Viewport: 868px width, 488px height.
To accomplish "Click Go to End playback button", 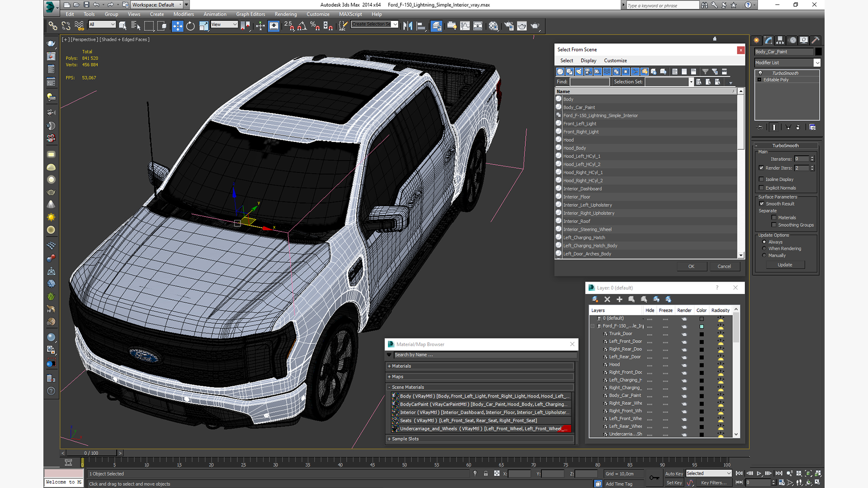I will point(778,473).
